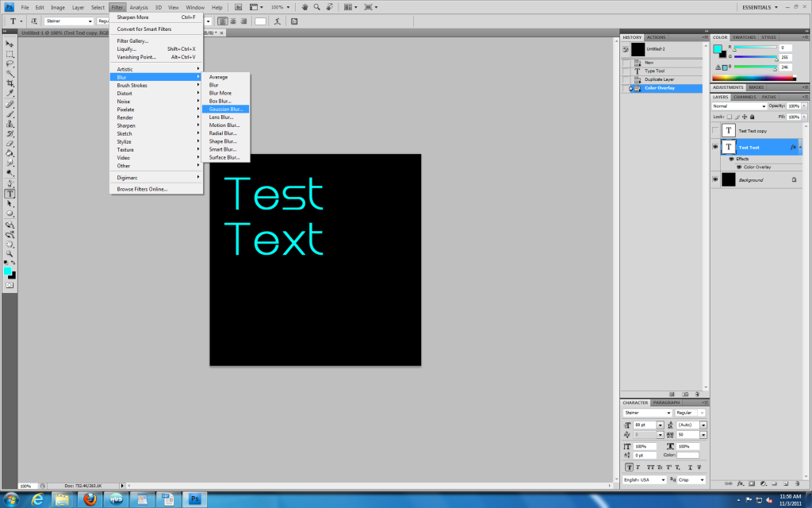
Task: Select the Magic Wand tool
Action: click(10, 74)
